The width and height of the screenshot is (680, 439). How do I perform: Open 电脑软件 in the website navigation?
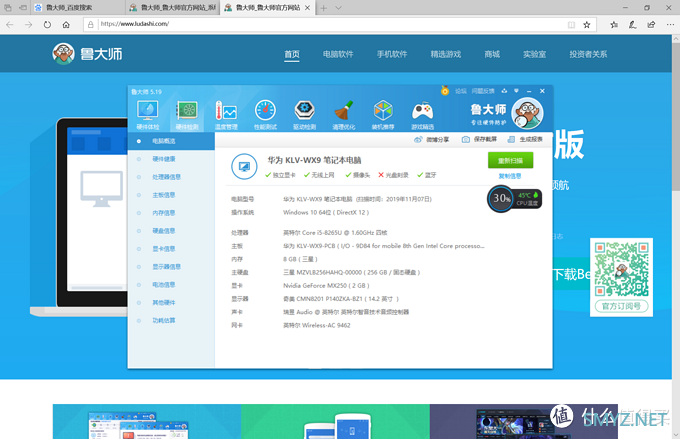338,54
